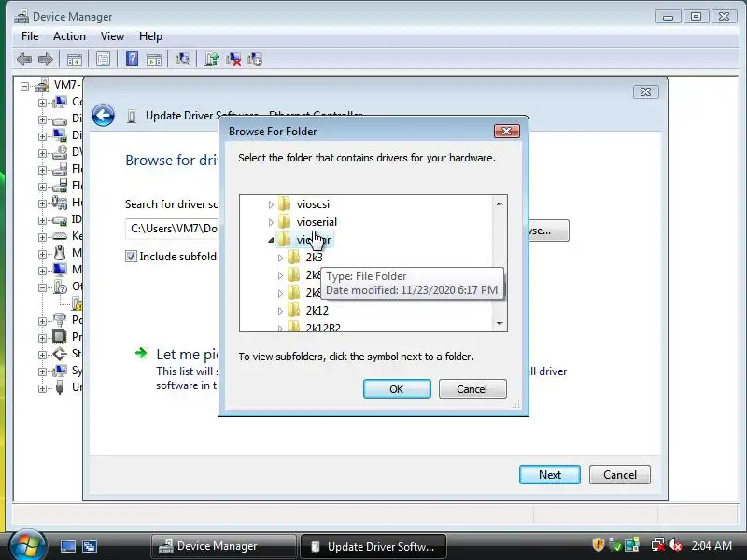The width and height of the screenshot is (747, 560).
Task: Expand the last device category in the tree
Action: click(42, 388)
